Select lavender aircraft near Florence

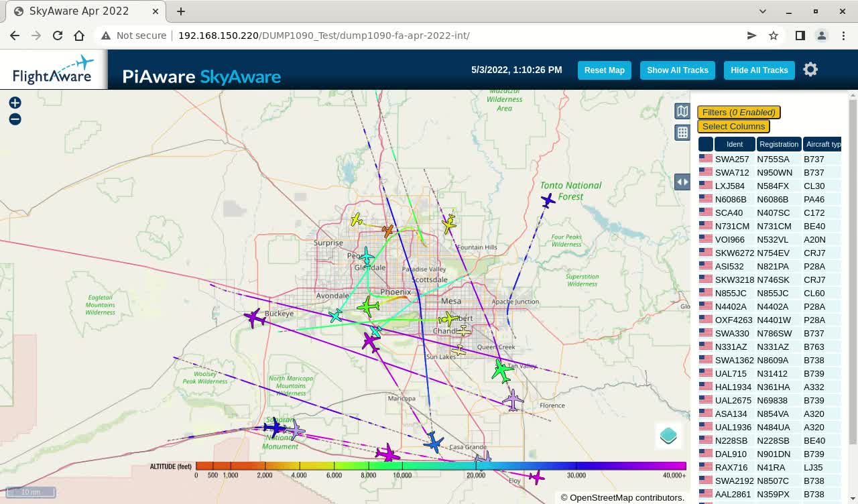(x=513, y=400)
